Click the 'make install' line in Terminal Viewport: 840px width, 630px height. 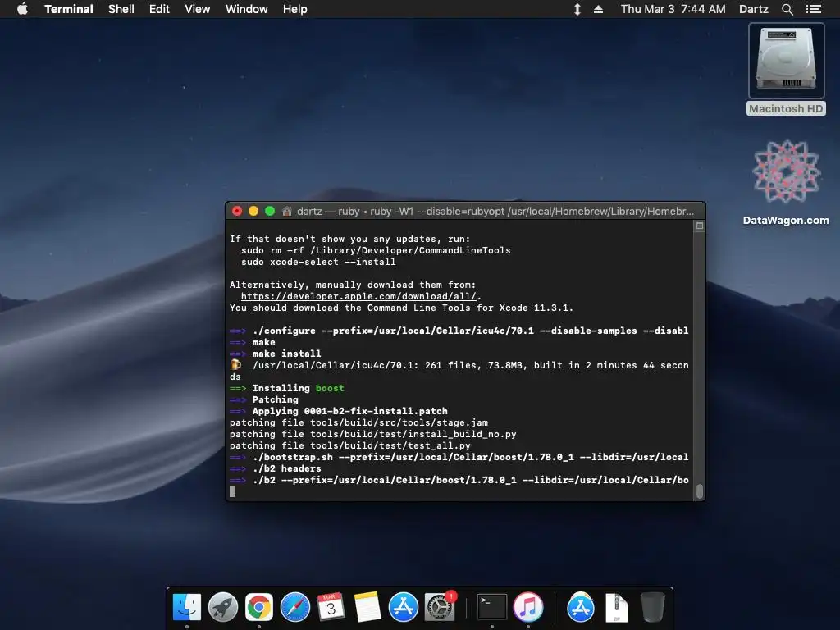[x=276, y=354]
